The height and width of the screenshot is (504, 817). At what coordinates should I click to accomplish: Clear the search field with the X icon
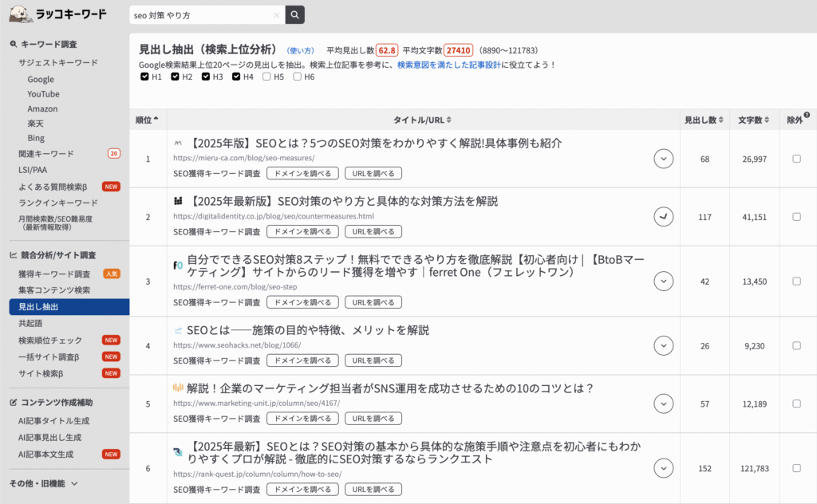coord(276,15)
